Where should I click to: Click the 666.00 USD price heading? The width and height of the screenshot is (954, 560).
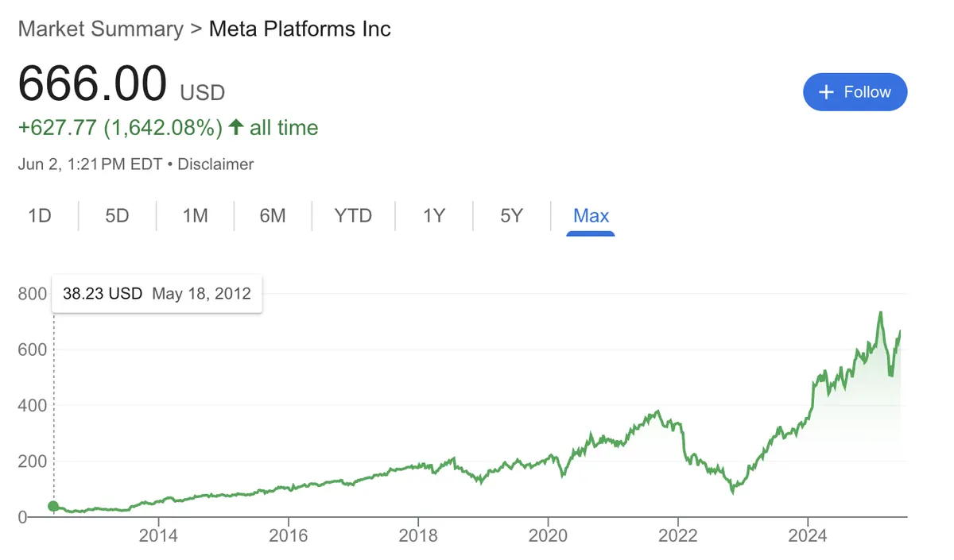[x=122, y=83]
